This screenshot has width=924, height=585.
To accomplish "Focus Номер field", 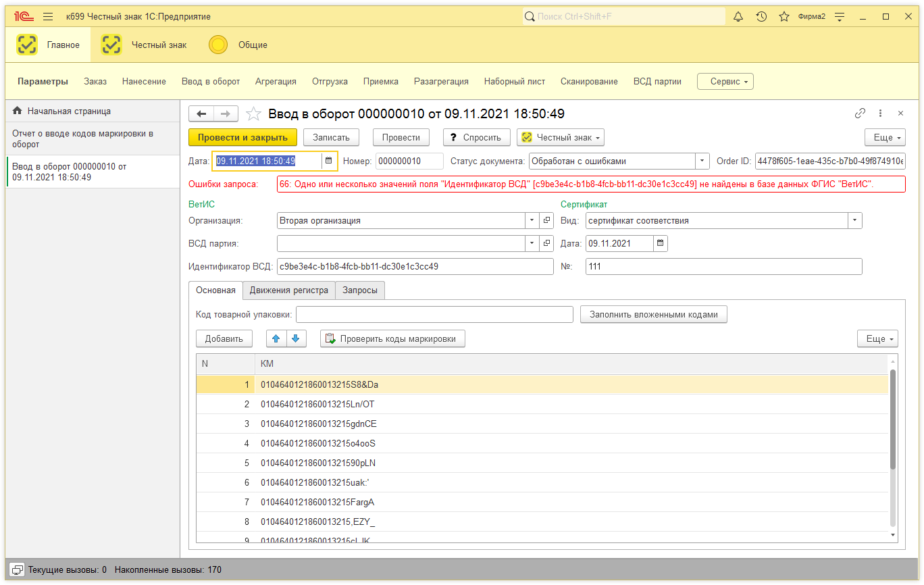I will (409, 161).
